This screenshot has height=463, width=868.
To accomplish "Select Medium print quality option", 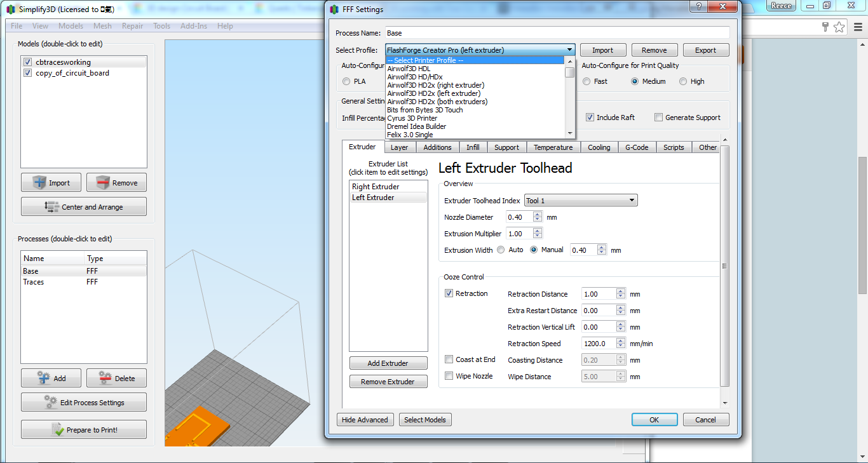I will click(x=634, y=81).
